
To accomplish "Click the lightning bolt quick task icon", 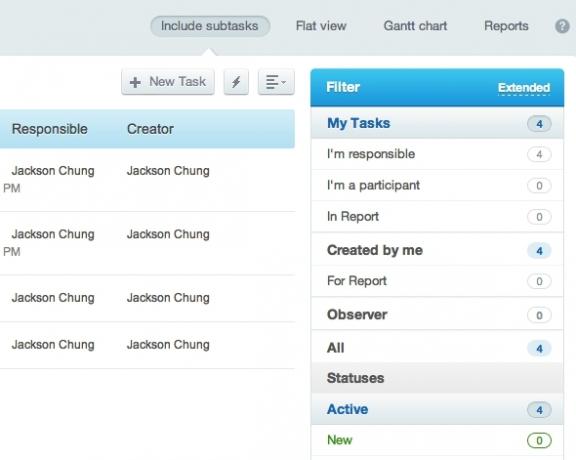I will [x=236, y=82].
